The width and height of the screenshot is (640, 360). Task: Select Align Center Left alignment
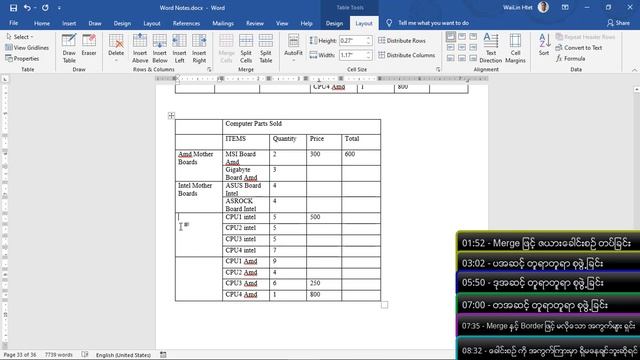[451, 48]
